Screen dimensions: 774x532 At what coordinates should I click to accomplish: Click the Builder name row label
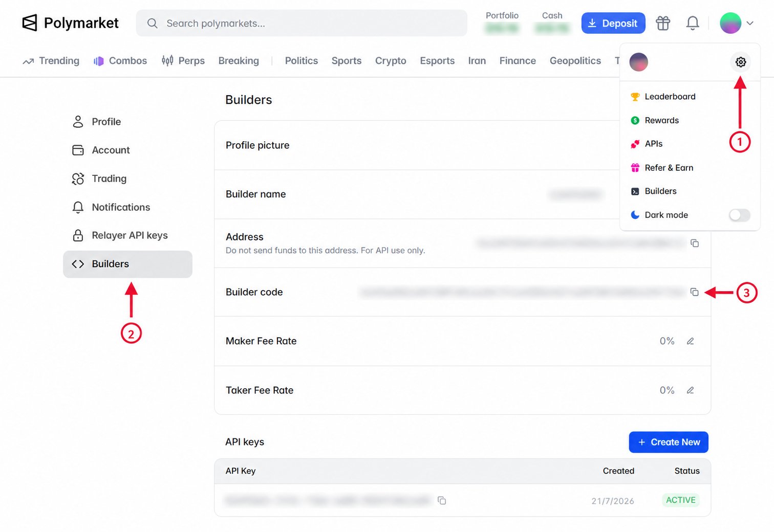point(256,194)
